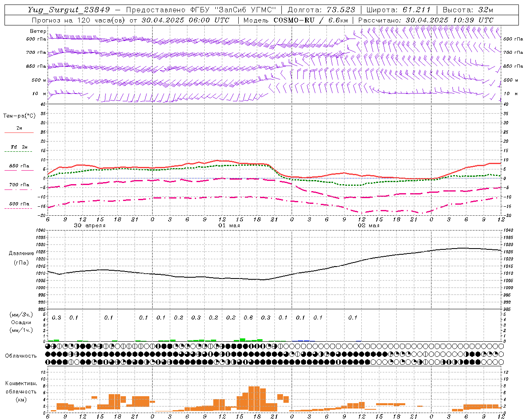Viewport: 525px width, 420px height.
Task: Click forecast start time "30.04.2025 06:00 UTC"
Action: point(185,20)
